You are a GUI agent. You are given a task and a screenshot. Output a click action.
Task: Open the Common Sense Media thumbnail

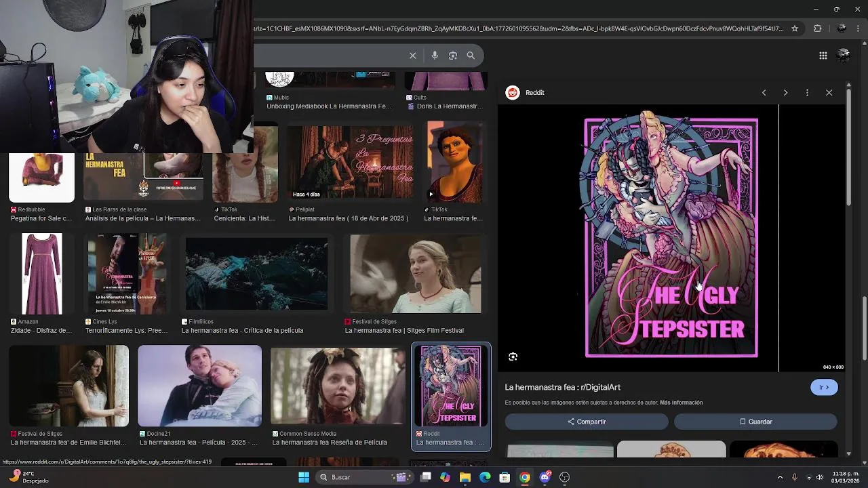[338, 386]
